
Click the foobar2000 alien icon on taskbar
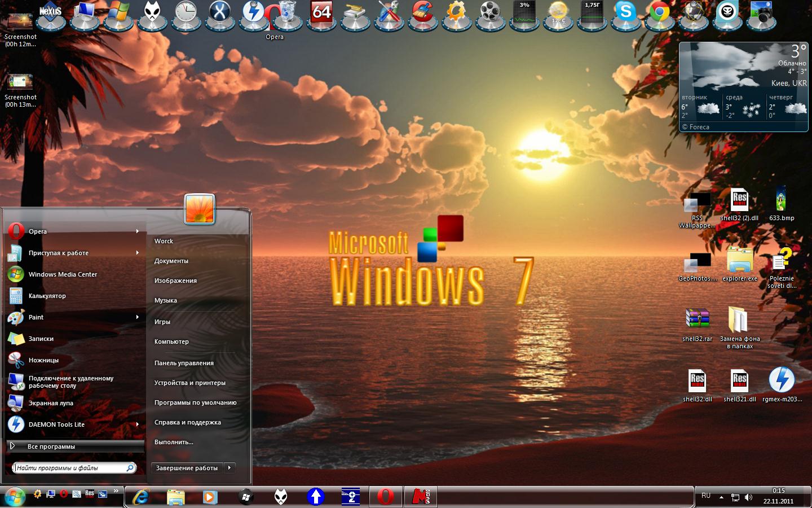click(x=281, y=497)
